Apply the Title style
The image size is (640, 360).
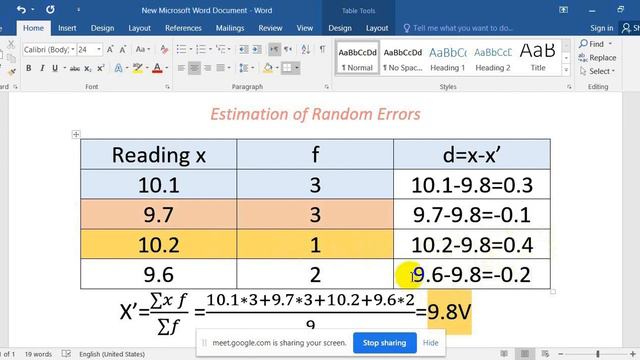click(538, 58)
